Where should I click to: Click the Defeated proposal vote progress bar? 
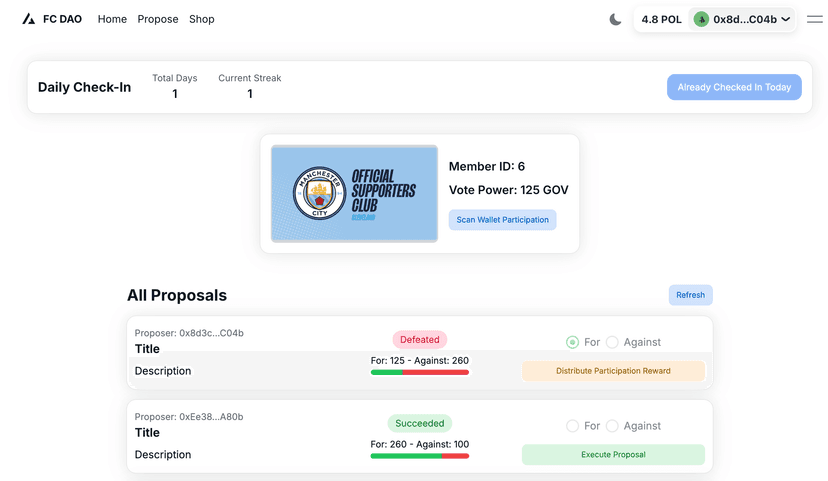[419, 372]
